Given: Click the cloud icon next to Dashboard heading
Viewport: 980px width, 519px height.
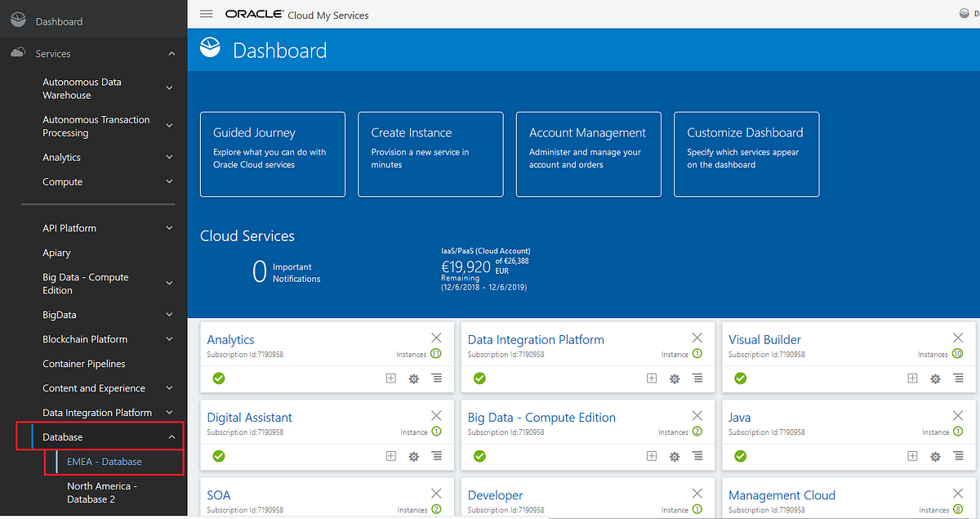Looking at the screenshot, I should click(210, 49).
